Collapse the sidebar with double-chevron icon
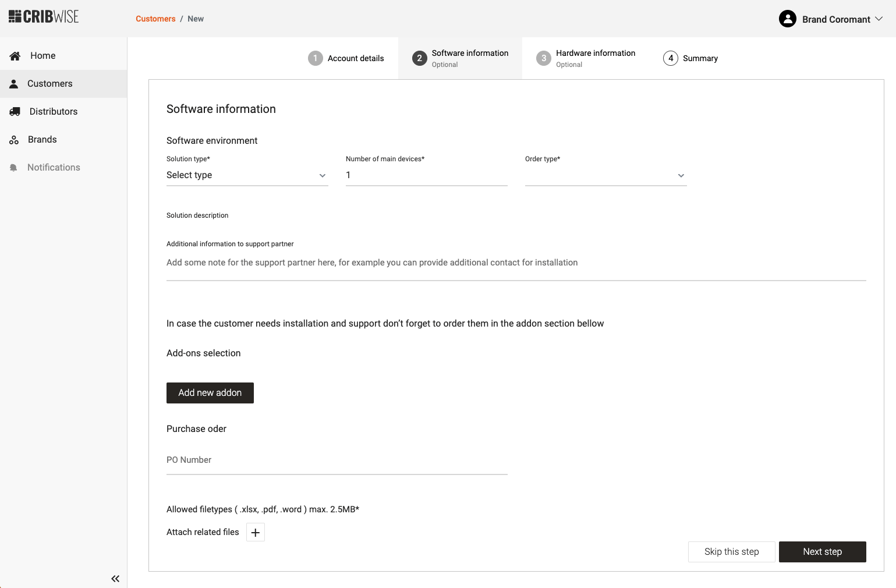This screenshot has height=588, width=896. tap(115, 578)
